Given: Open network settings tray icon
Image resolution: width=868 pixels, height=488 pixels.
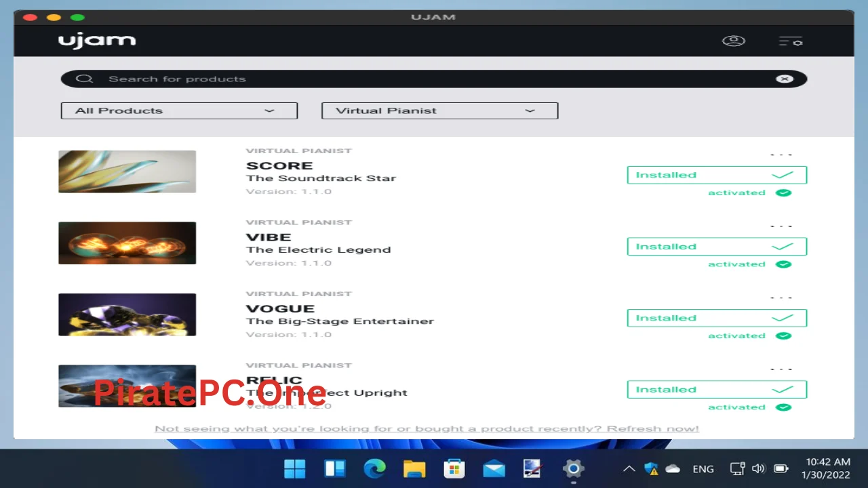Looking at the screenshot, I should tap(737, 468).
